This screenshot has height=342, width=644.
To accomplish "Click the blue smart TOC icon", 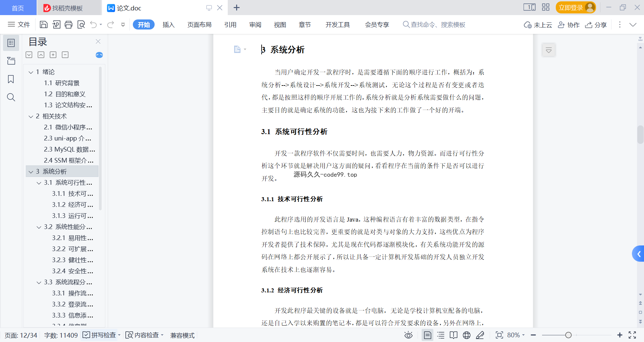I will pyautogui.click(x=99, y=55).
